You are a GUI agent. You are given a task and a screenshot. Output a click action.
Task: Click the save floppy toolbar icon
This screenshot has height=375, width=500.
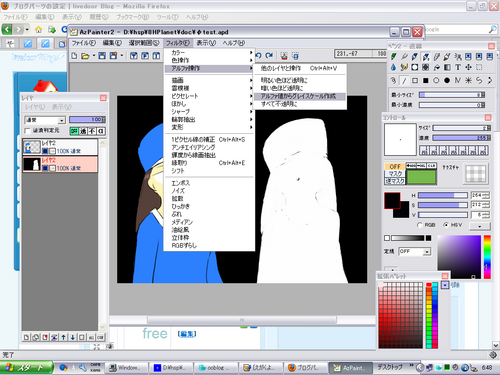[102, 56]
